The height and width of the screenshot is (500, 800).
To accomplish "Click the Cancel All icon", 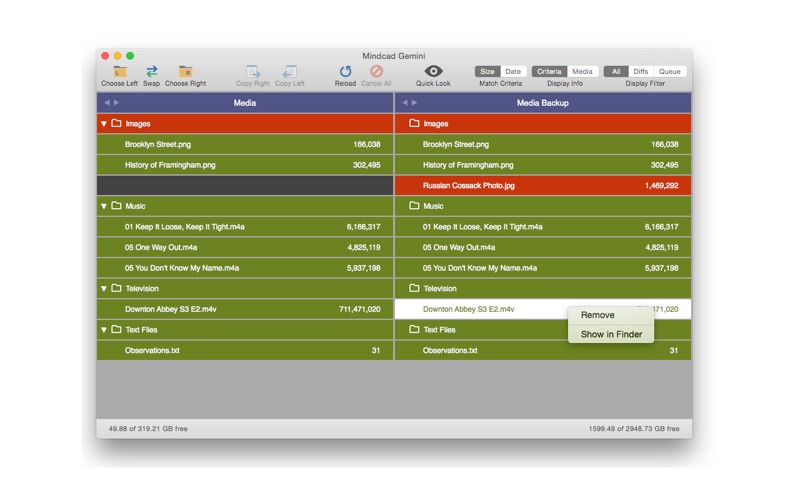I will coord(377,71).
